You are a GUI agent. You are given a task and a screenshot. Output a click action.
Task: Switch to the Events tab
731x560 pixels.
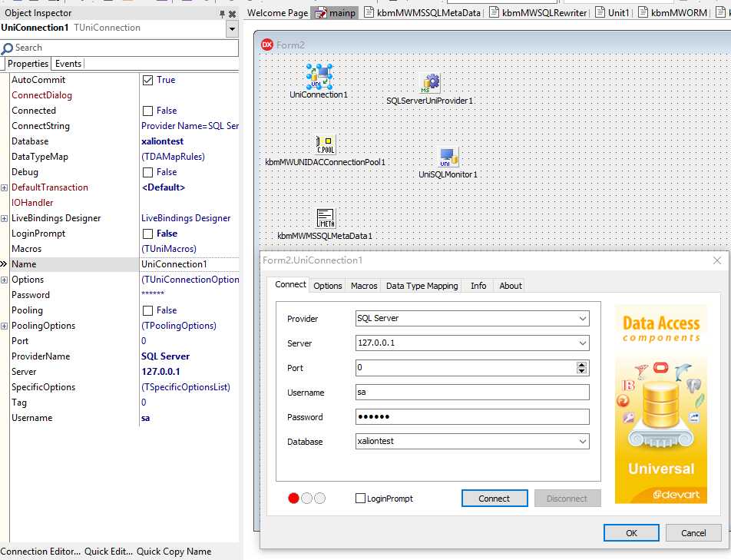tap(68, 64)
